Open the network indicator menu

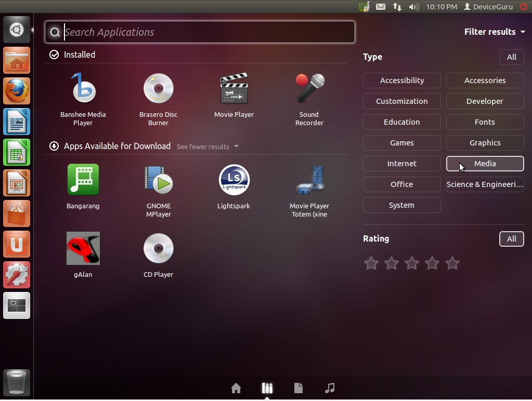397,7
